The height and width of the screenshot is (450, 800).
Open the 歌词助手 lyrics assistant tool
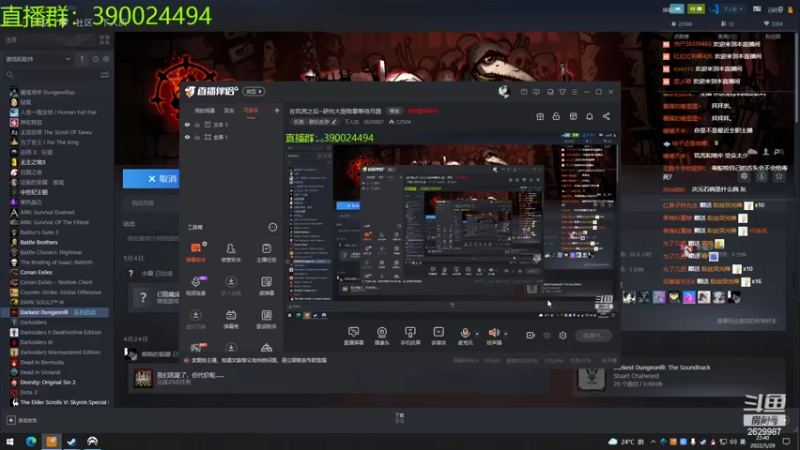pyautogui.click(x=266, y=319)
